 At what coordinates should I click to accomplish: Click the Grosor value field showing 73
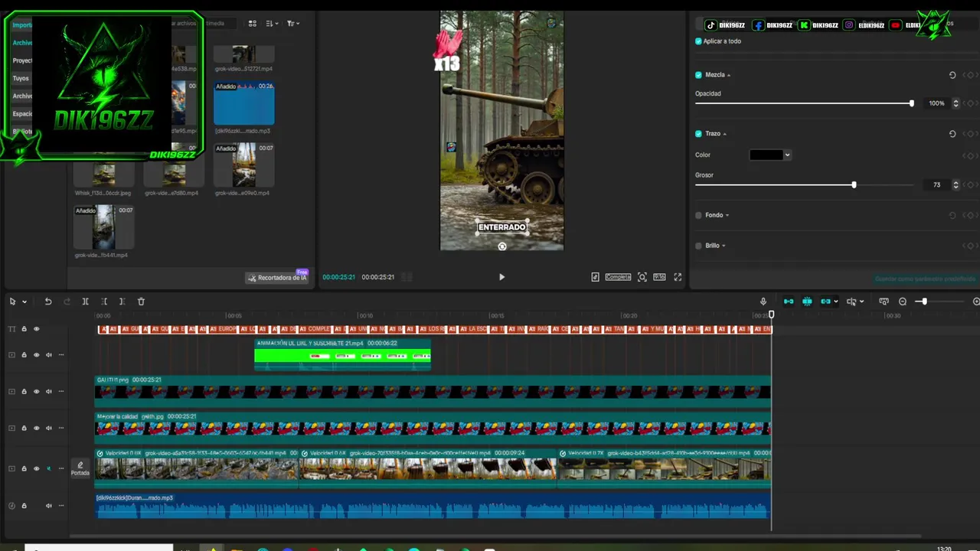pyautogui.click(x=936, y=185)
